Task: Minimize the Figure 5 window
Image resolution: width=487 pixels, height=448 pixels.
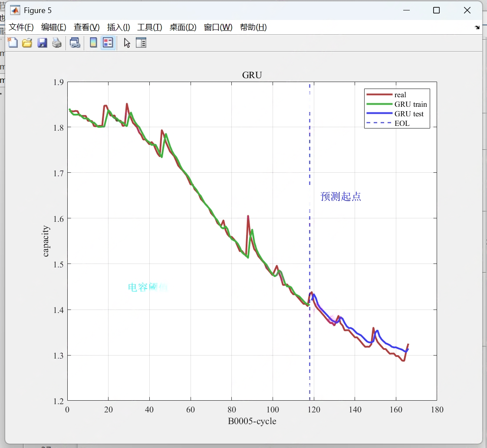Action: 407,10
